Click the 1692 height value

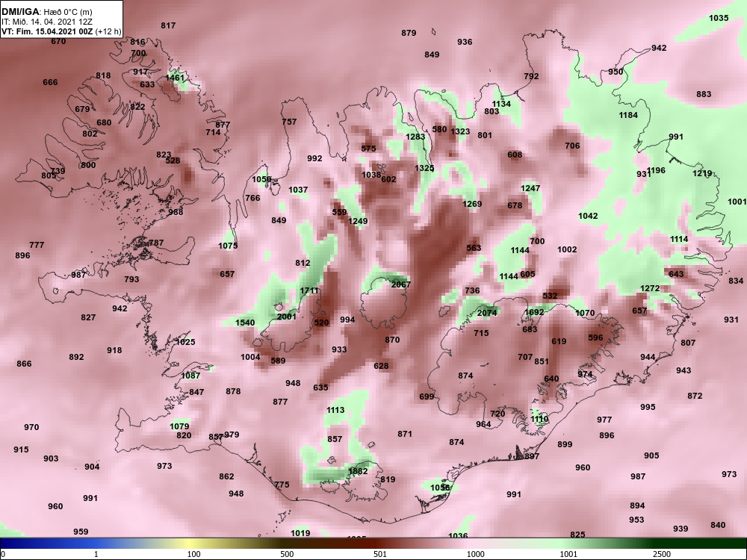coord(534,312)
